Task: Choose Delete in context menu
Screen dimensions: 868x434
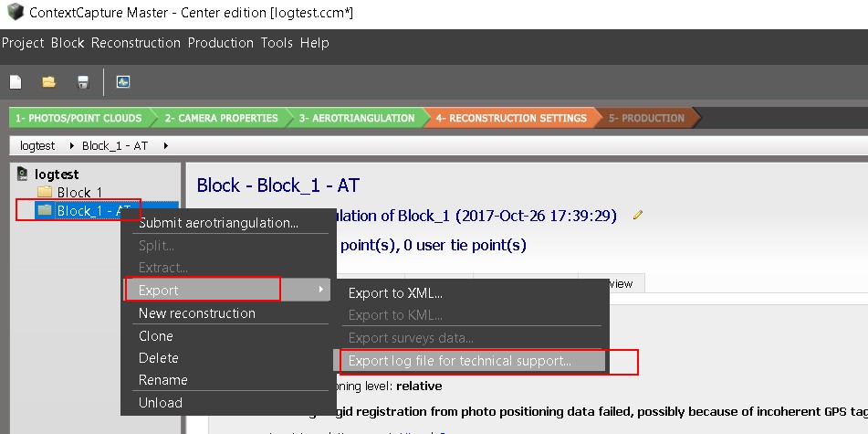Action: (158, 358)
